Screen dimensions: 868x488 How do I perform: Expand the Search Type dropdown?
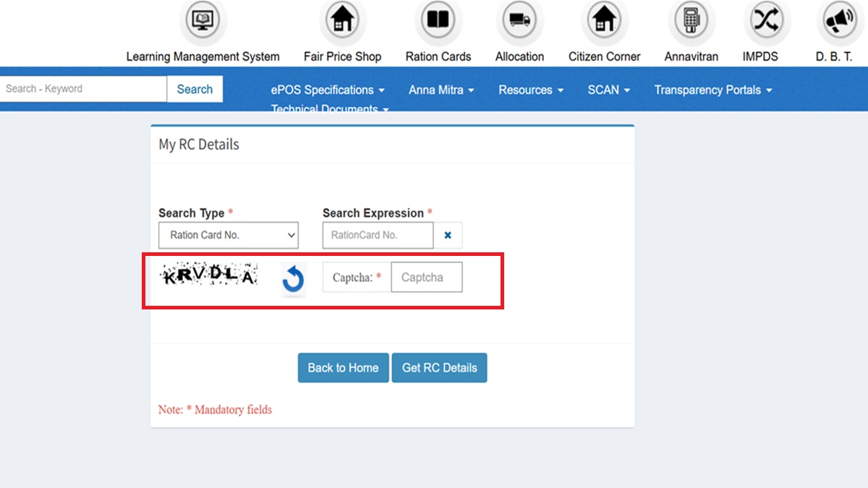(x=228, y=236)
